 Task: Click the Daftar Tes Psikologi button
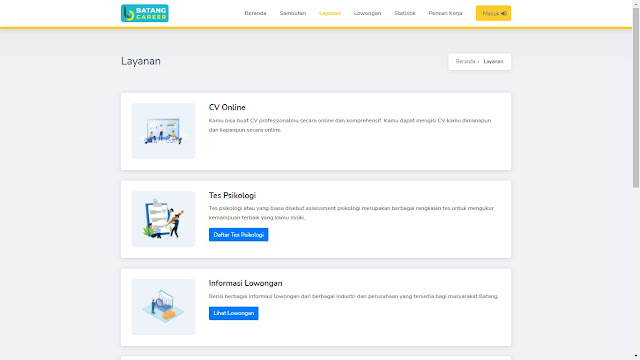(238, 235)
